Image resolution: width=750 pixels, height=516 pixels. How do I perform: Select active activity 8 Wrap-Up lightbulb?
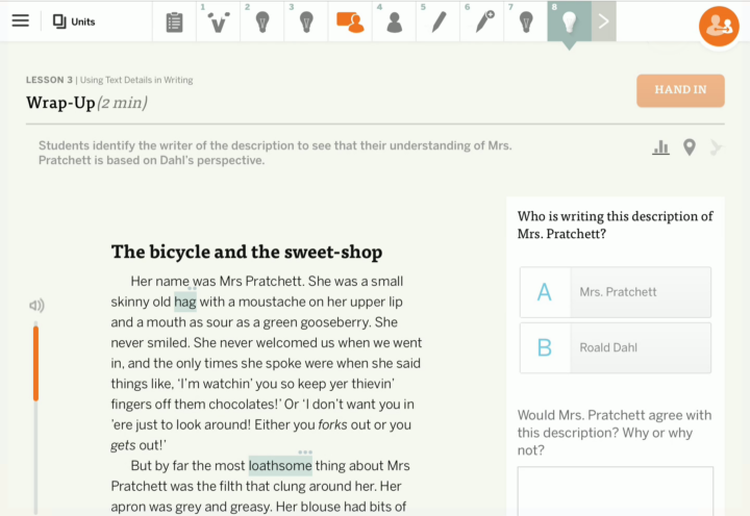(x=569, y=22)
